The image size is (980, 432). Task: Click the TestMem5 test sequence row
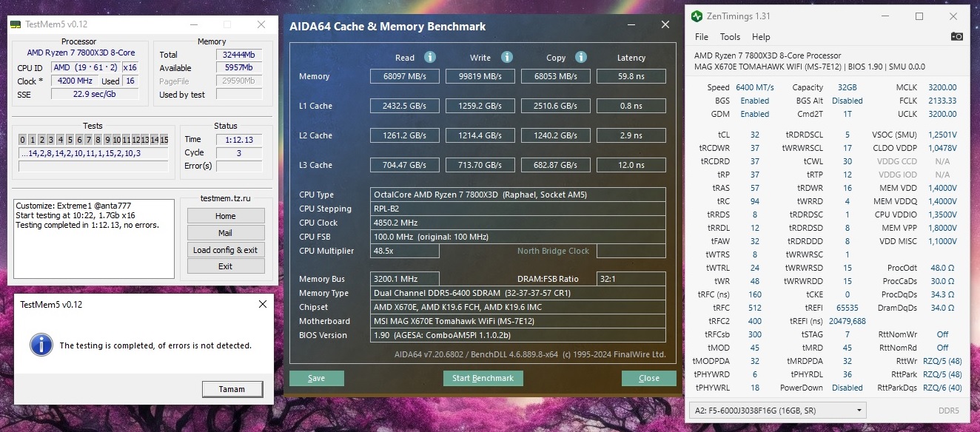pos(94,153)
